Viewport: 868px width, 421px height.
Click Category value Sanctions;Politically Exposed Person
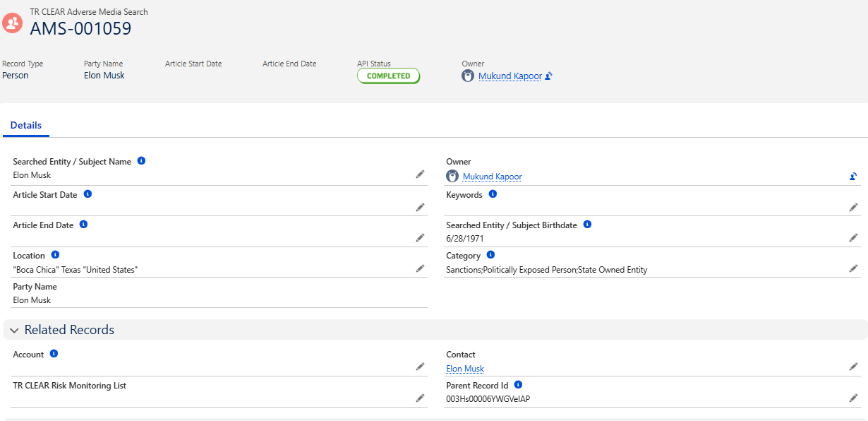coord(546,270)
